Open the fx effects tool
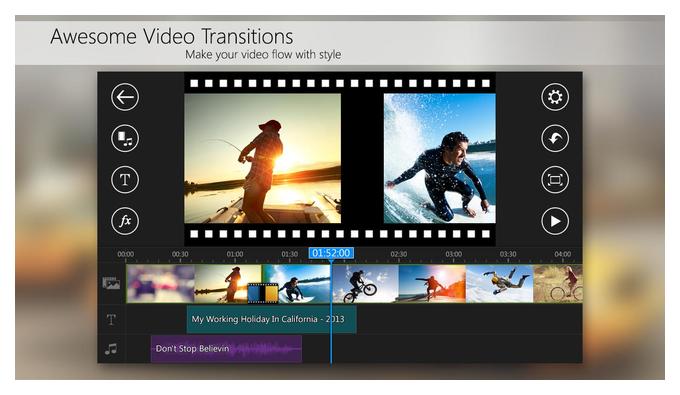The height and width of the screenshot is (395, 680). click(x=125, y=221)
